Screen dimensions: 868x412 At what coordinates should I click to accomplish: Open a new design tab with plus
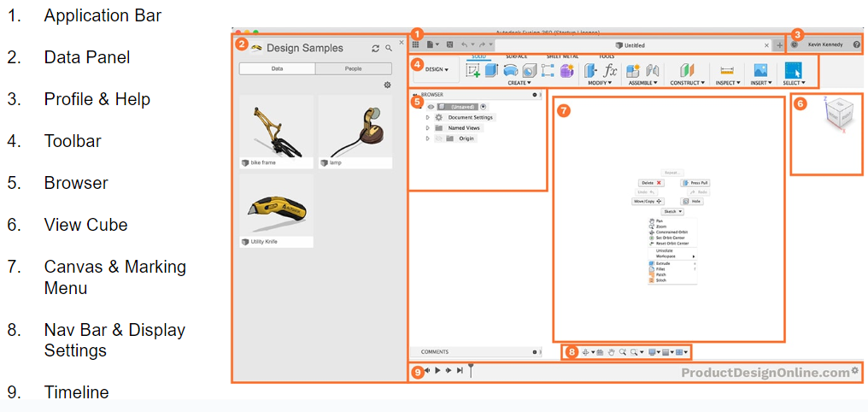pyautogui.click(x=779, y=45)
